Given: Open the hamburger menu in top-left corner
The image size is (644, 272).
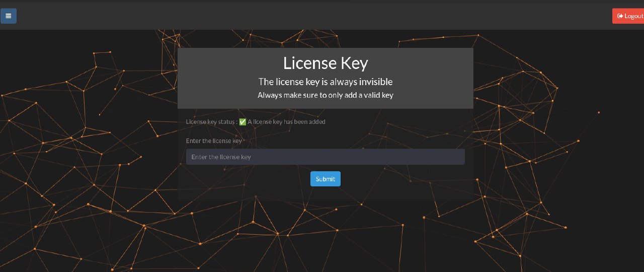Looking at the screenshot, I should (8, 16).
